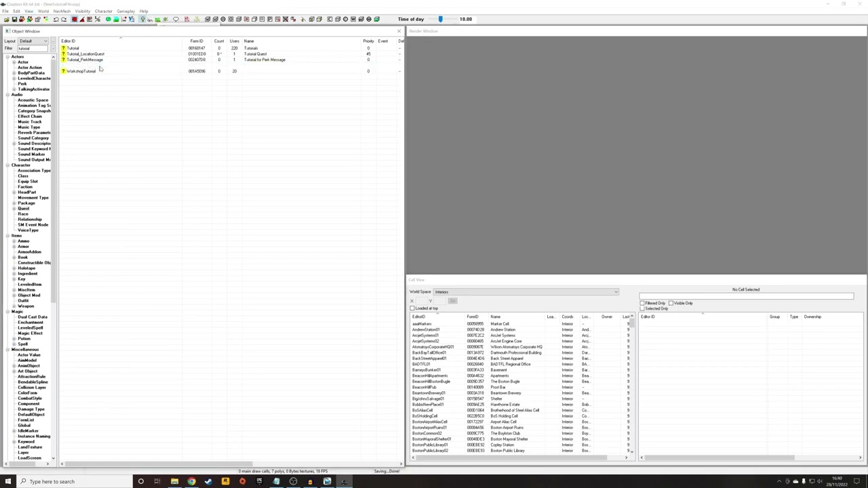Screen dimensions: 868x488
Task: Select the Weapon category in the tree
Action: click(x=26, y=306)
